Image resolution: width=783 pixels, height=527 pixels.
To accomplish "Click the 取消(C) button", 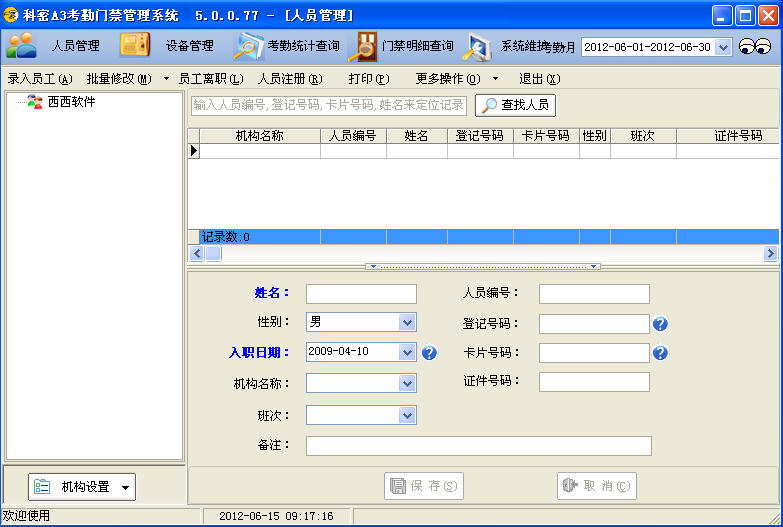I will [597, 486].
